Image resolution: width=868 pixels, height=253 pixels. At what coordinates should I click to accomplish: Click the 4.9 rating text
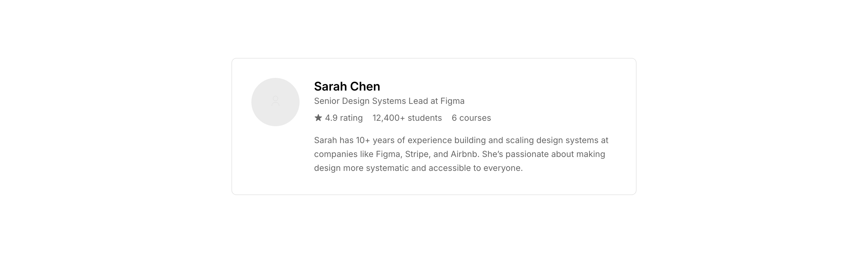pyautogui.click(x=344, y=118)
